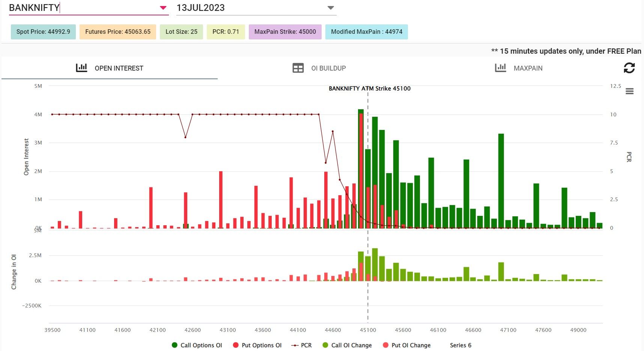
Task: Click the PCR 0.71 badge
Action: coord(226,32)
